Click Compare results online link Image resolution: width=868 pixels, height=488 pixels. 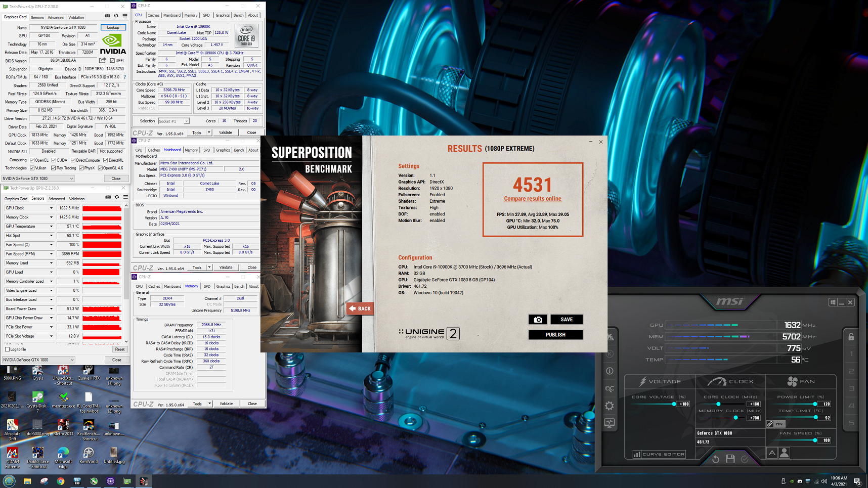(533, 199)
